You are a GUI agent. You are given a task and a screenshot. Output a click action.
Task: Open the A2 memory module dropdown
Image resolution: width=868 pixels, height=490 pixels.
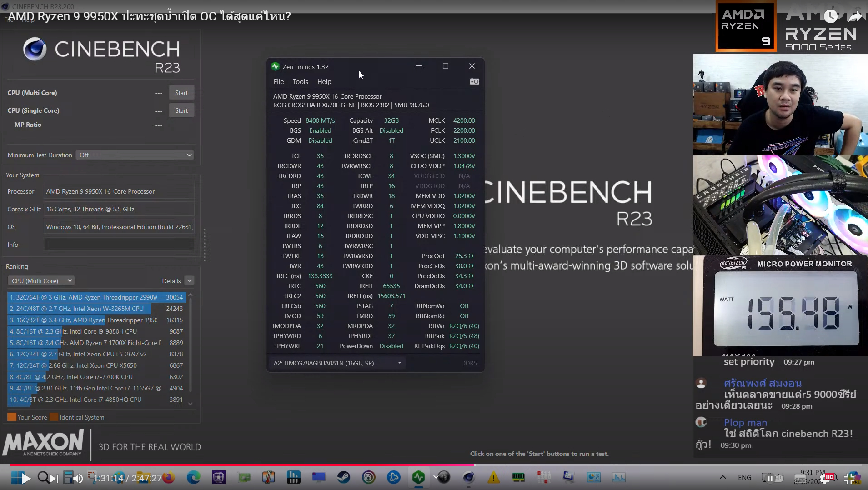337,363
